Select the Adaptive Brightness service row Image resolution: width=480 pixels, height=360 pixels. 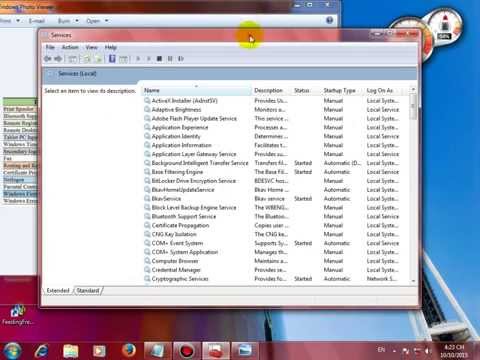(272, 109)
